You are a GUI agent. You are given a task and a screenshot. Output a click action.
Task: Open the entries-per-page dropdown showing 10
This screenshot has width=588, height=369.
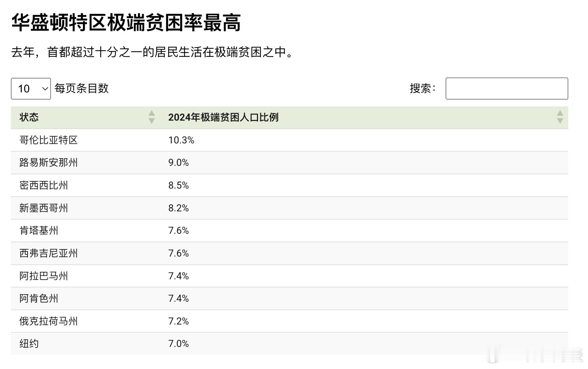31,89
